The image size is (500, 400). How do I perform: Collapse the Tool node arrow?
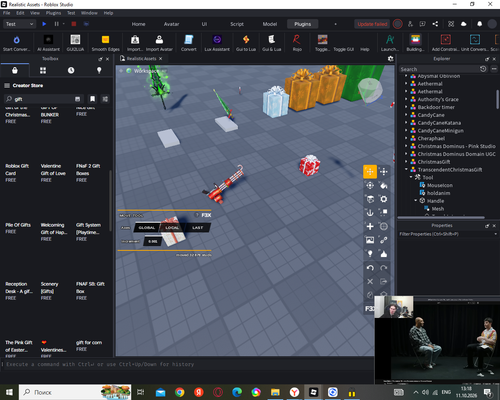point(411,177)
